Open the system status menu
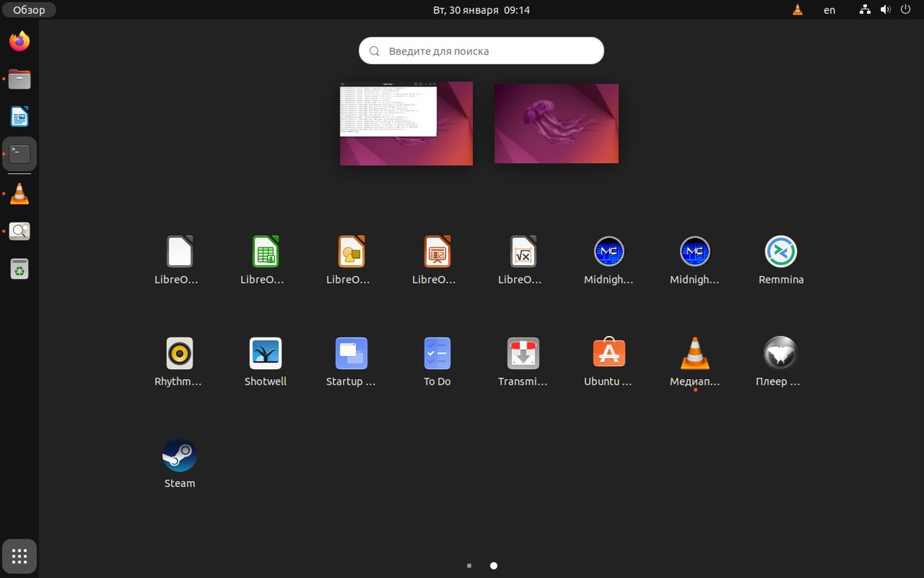This screenshot has height=578, width=924. click(884, 10)
